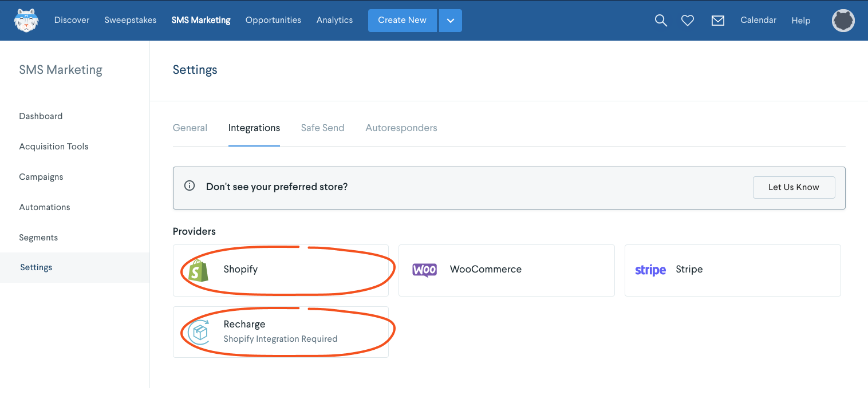Select the Shopify provider card
Viewport: 868px width, 395px height.
tap(281, 270)
